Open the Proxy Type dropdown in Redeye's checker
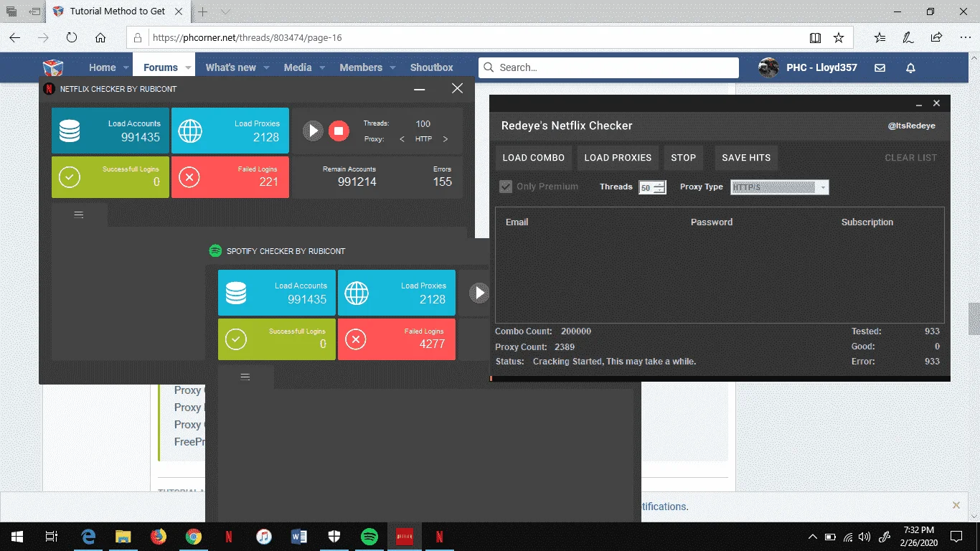Viewport: 980px width, 551px height. click(x=780, y=187)
